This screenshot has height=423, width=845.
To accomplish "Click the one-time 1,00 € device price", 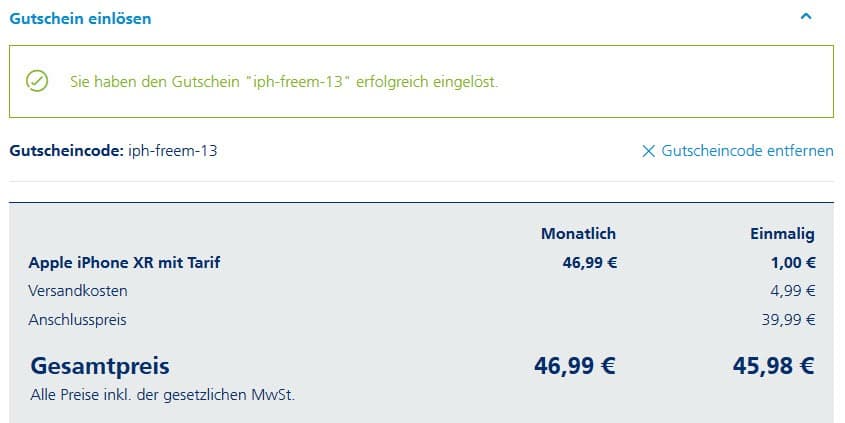I will click(x=793, y=262).
